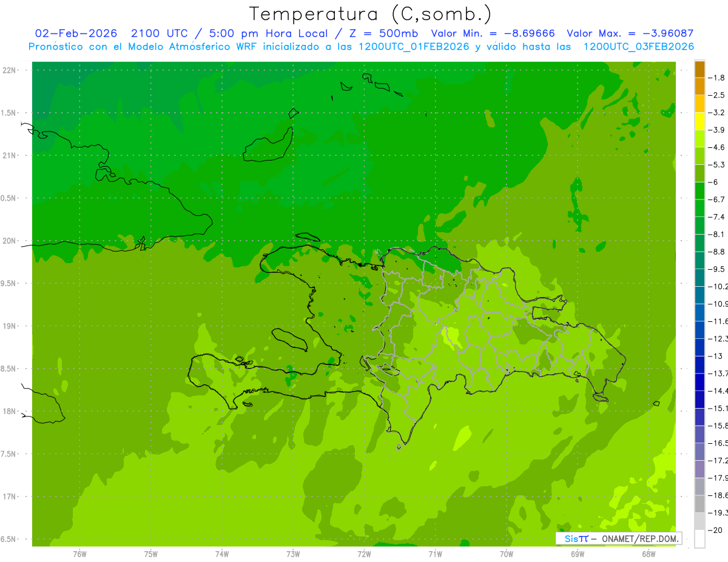Click the '2100 UTC' time label

tap(160, 33)
